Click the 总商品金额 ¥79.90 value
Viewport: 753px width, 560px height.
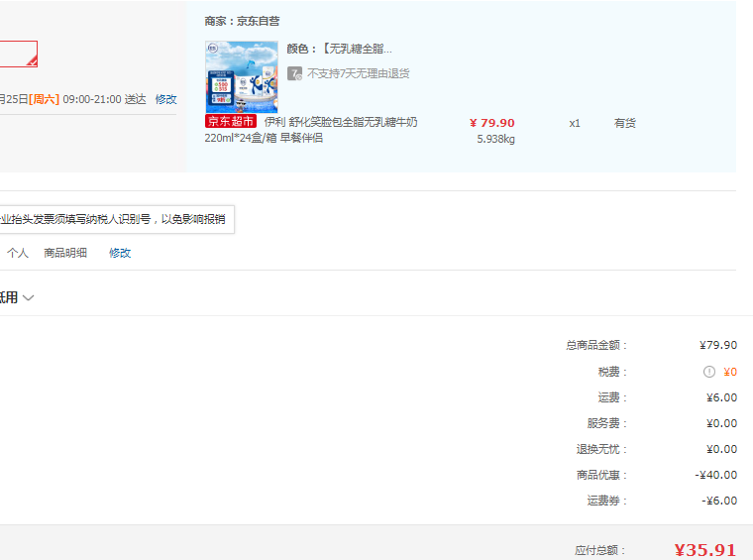point(718,345)
